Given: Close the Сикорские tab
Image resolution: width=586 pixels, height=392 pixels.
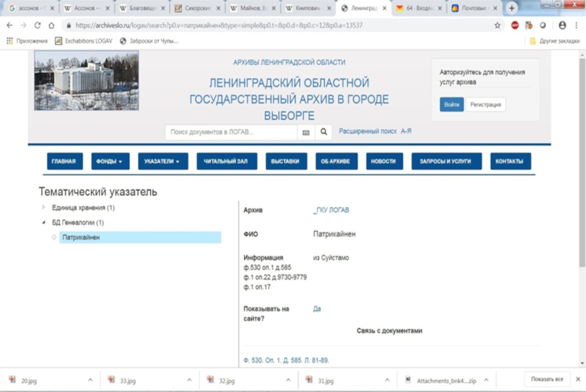Looking at the screenshot, I should point(218,8).
